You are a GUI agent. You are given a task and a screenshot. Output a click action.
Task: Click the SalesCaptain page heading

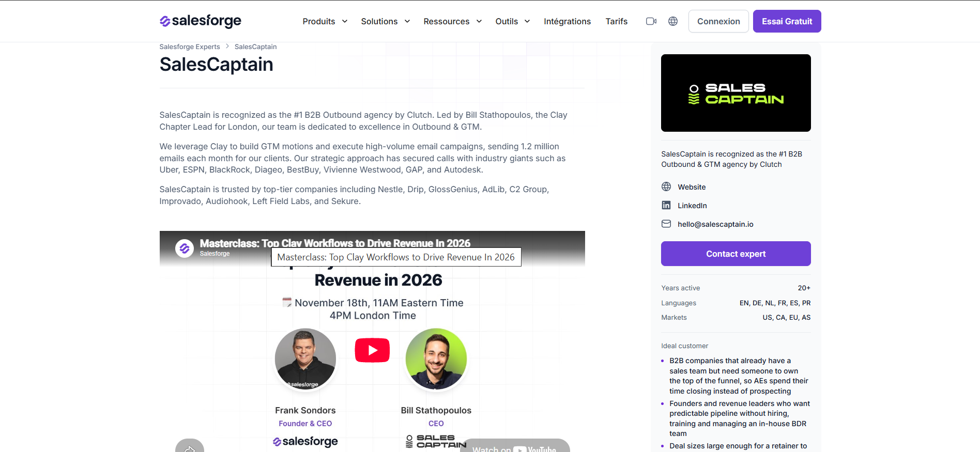[x=216, y=65]
